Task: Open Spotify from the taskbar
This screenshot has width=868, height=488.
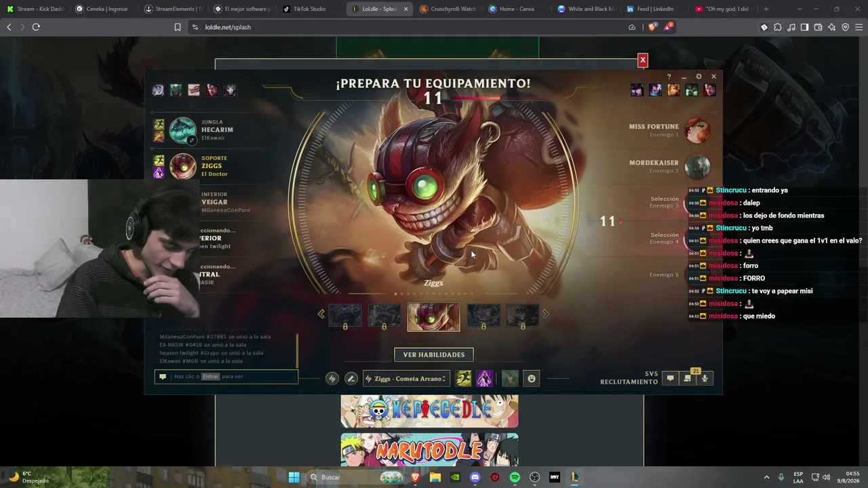Action: [515, 477]
